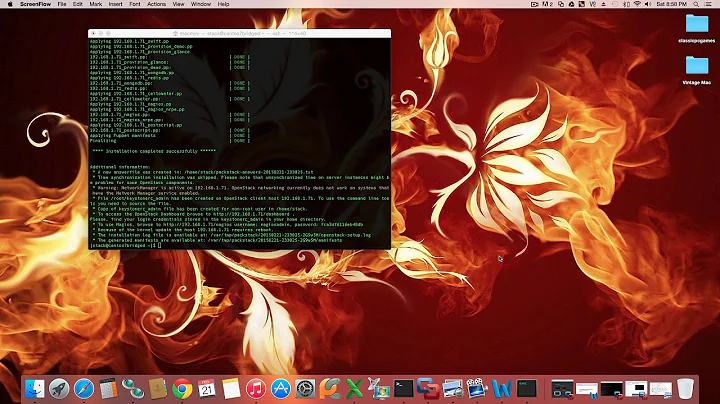Click 'Applying Puppet manifests' line in Terminal
The height and width of the screenshot is (404, 720).
pos(123,135)
